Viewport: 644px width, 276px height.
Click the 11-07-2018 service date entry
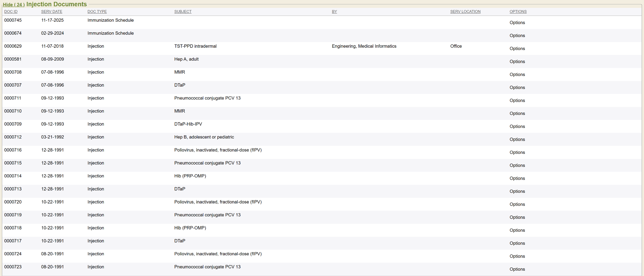coord(52,46)
